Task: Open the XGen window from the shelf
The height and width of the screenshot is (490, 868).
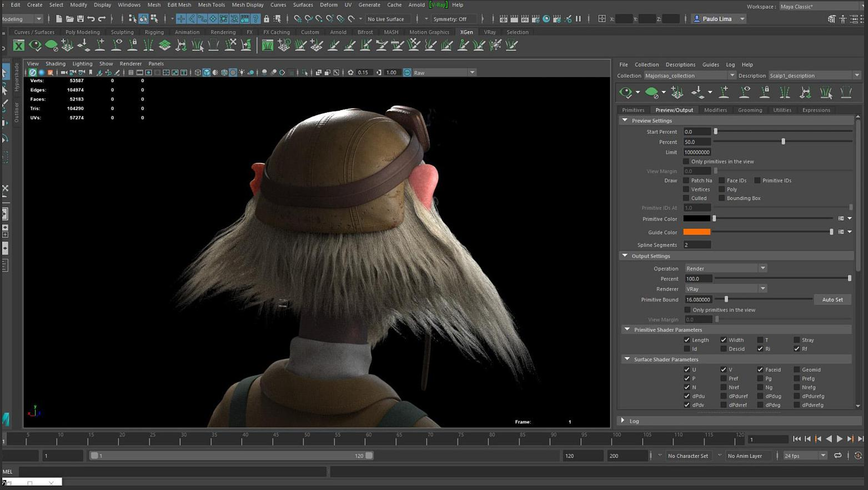Action: click(19, 45)
